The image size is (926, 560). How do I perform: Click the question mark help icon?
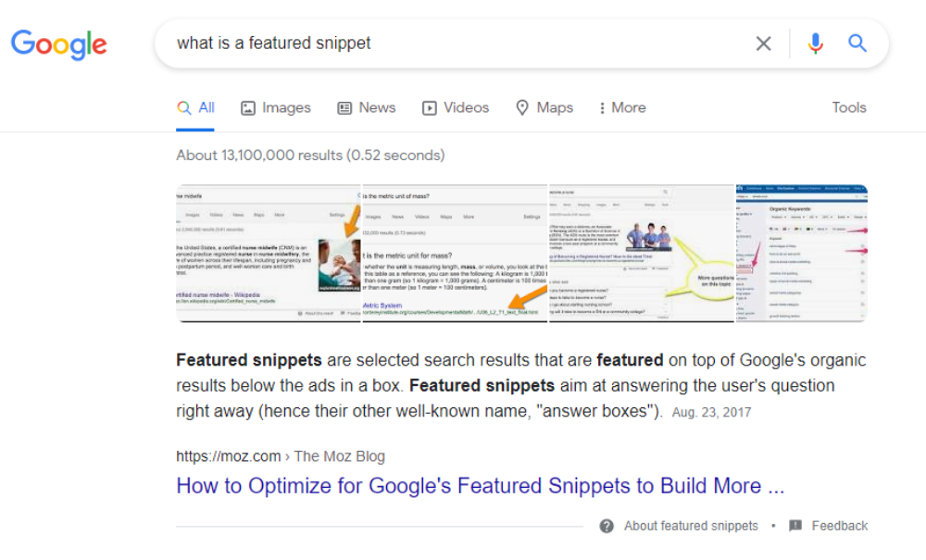[x=607, y=526]
